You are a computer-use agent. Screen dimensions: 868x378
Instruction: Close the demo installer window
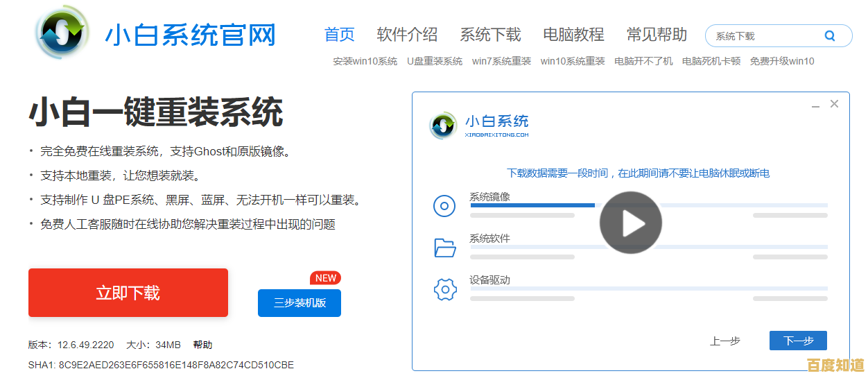click(x=834, y=103)
